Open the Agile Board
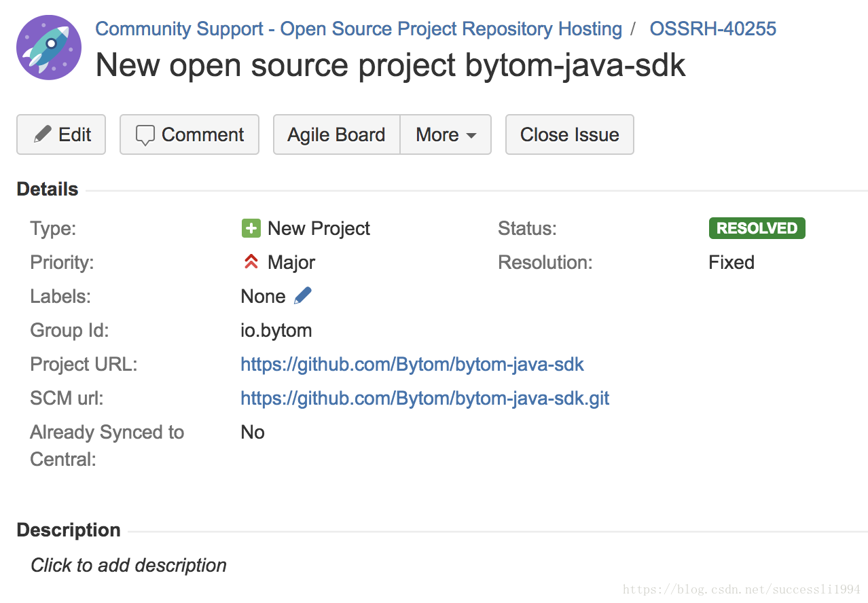The image size is (868, 603). point(336,134)
